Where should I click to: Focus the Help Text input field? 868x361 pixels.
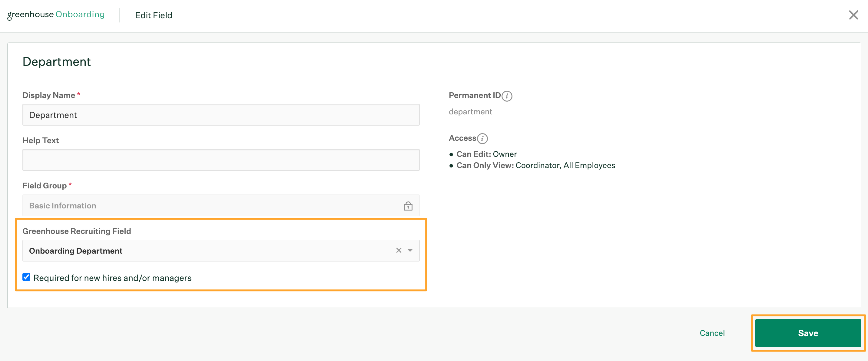click(221, 160)
